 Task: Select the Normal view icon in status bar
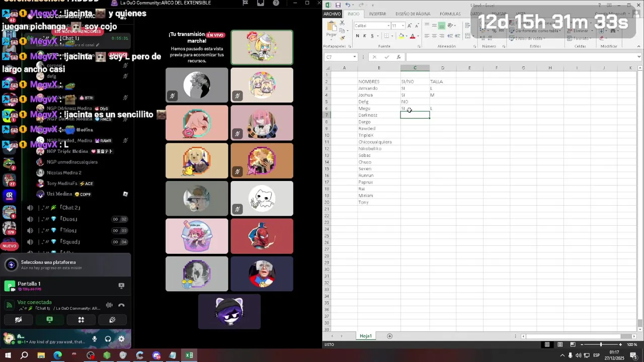[547, 344]
